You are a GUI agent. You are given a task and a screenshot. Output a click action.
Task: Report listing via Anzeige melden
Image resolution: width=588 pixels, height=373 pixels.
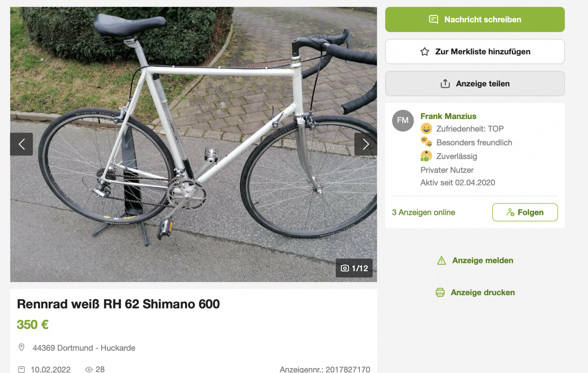[483, 261]
